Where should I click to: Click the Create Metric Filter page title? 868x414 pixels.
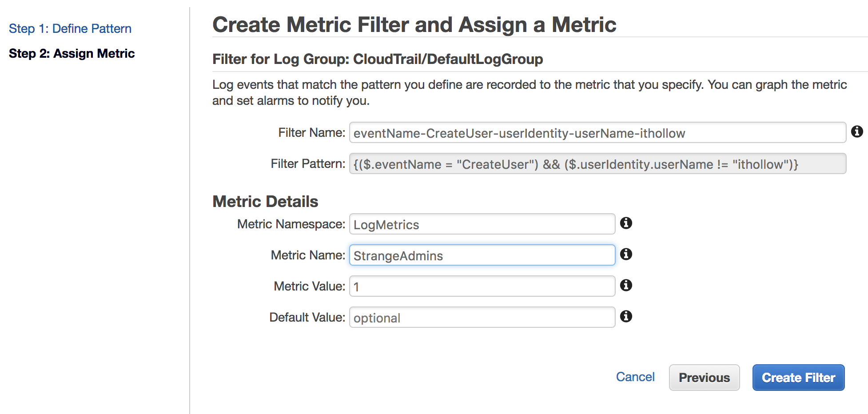(x=414, y=24)
